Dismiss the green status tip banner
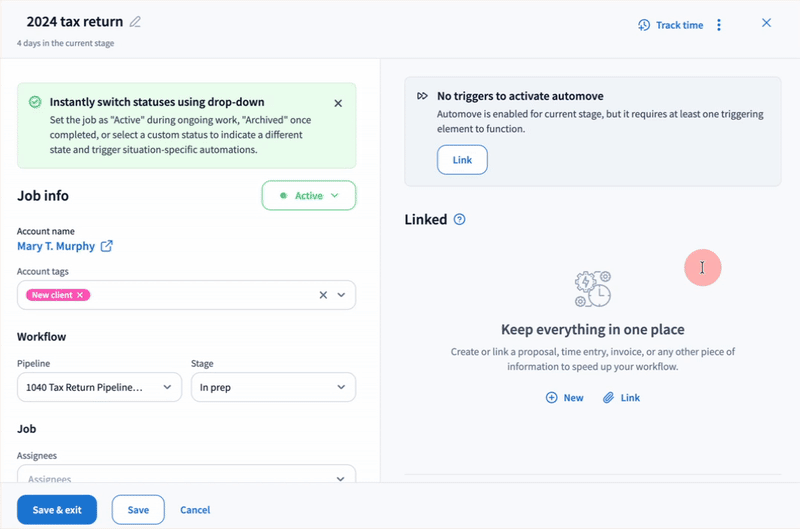 [338, 103]
